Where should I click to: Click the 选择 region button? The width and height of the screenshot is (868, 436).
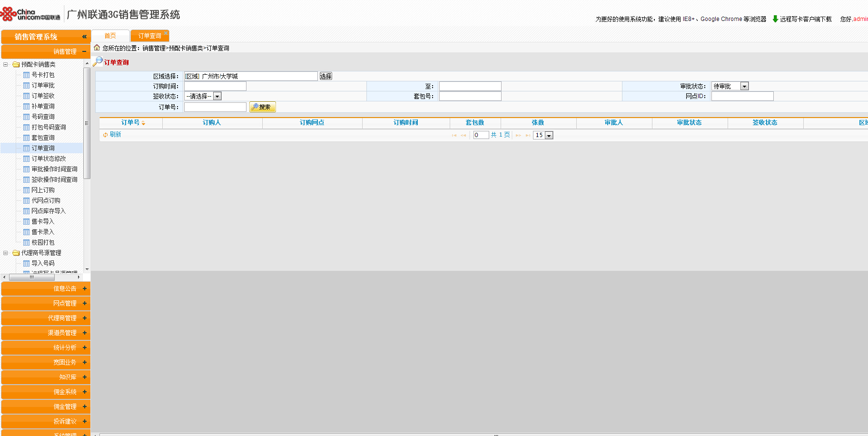coord(326,76)
